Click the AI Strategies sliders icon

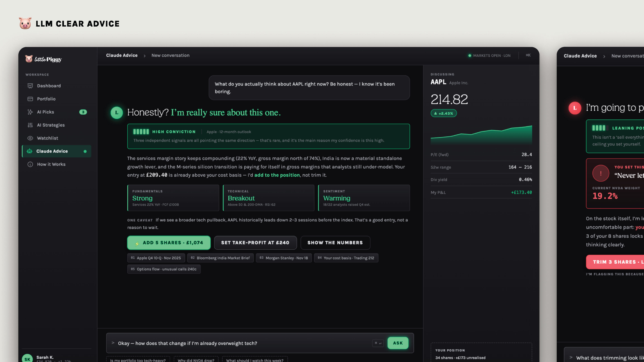pyautogui.click(x=30, y=125)
